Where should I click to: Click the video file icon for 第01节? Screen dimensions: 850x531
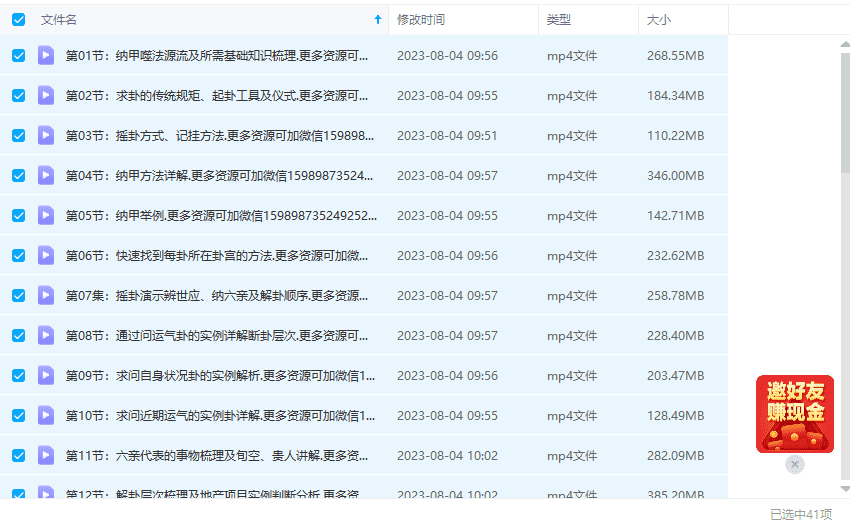[46, 56]
